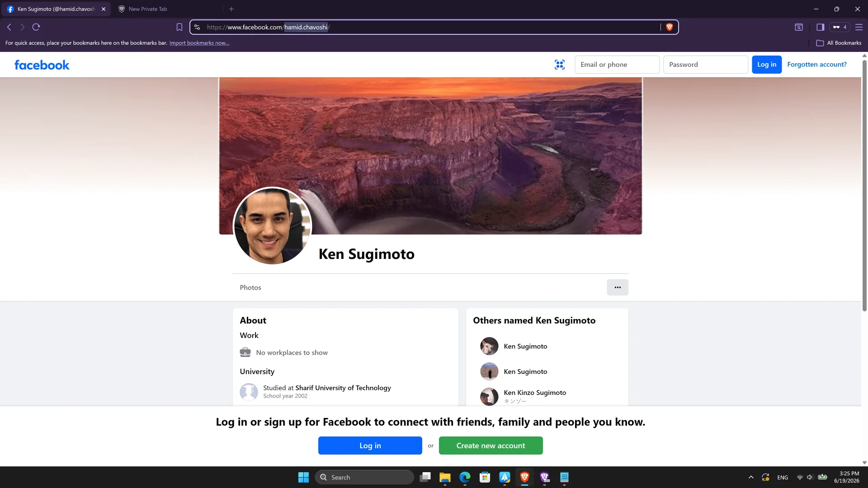Click the page vertical scrollbar
Image resolution: width=868 pixels, height=488 pixels.
tap(864, 185)
